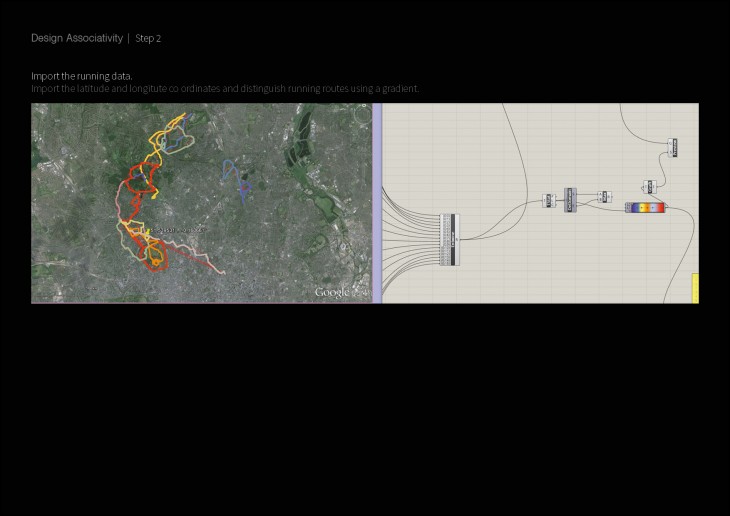Select the tall grey component beside Merge output
Screen dimensions: 730x516
click(570, 198)
